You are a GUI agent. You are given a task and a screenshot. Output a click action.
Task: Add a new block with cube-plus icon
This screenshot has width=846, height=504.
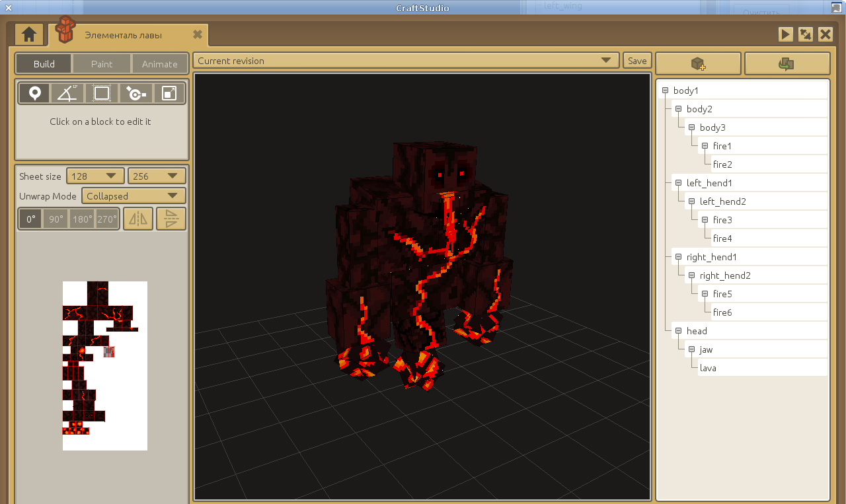pyautogui.click(x=698, y=63)
